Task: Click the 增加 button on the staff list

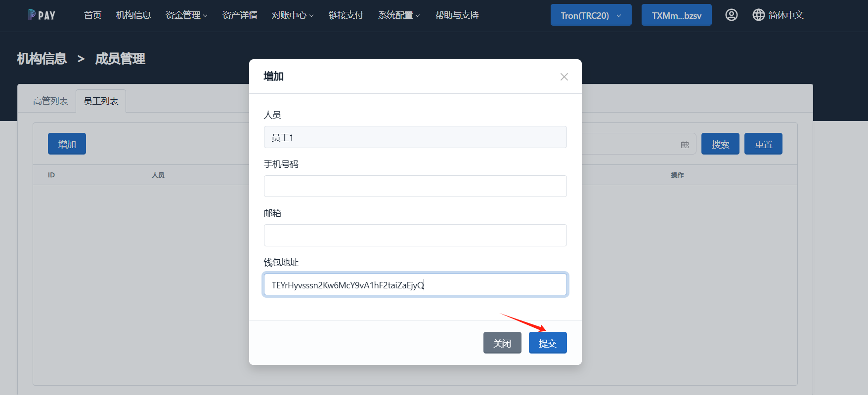Action: pyautogui.click(x=67, y=144)
